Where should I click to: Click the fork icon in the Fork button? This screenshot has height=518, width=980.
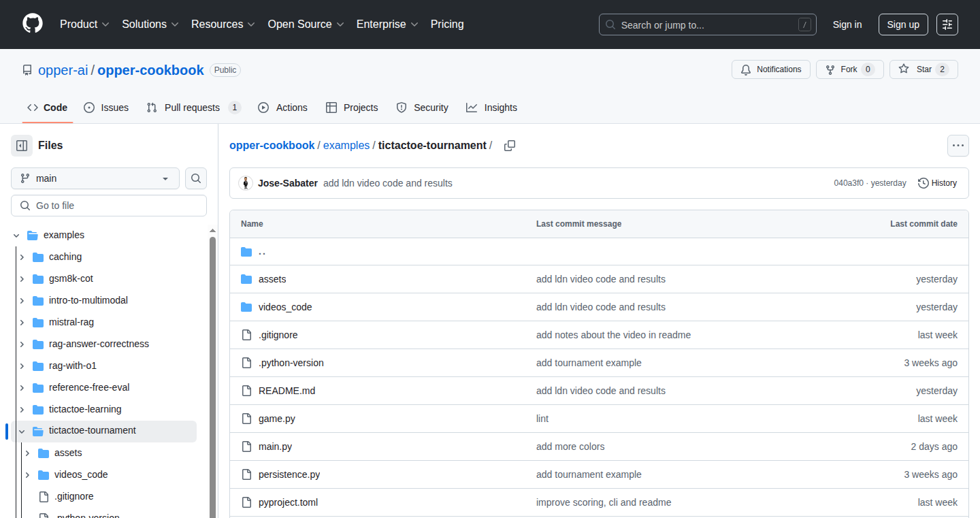830,69
